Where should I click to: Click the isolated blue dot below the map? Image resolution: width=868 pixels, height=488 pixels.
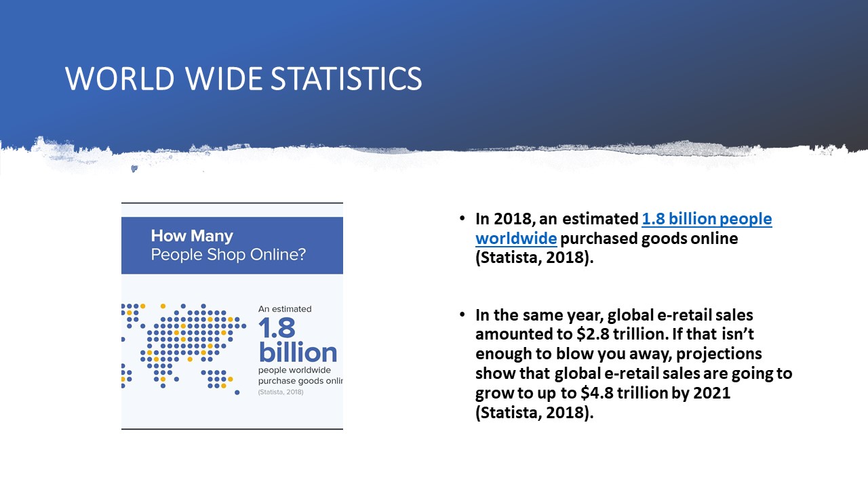[237, 392]
